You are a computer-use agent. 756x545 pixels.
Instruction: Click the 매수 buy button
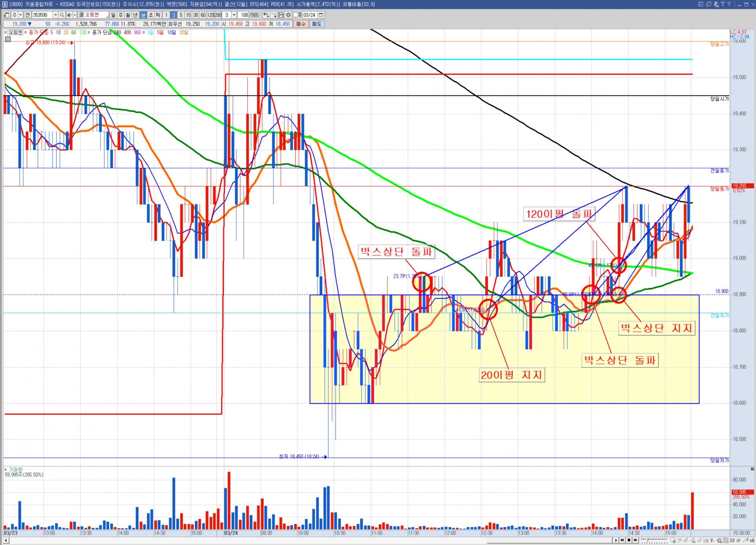(301, 24)
